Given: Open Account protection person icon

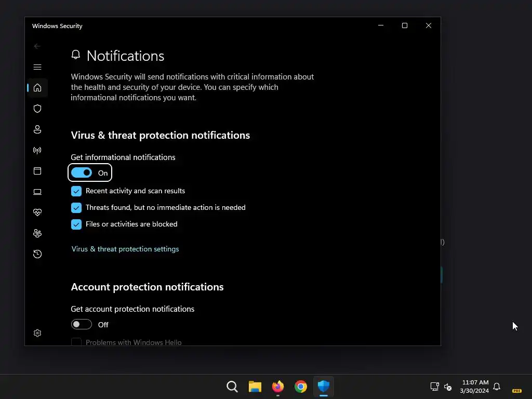Looking at the screenshot, I should [37, 129].
